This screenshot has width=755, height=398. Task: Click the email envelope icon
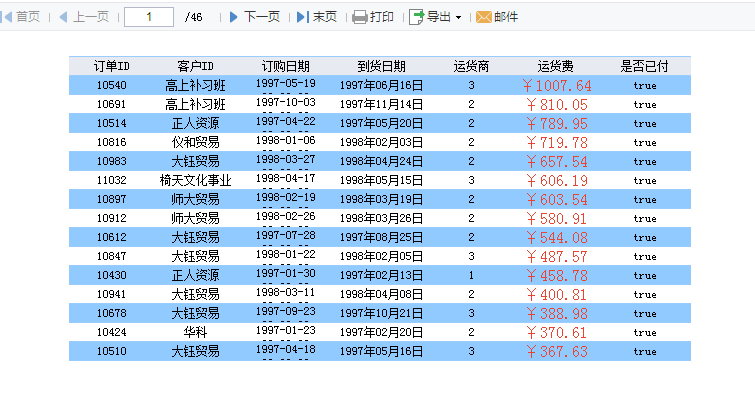(x=483, y=17)
